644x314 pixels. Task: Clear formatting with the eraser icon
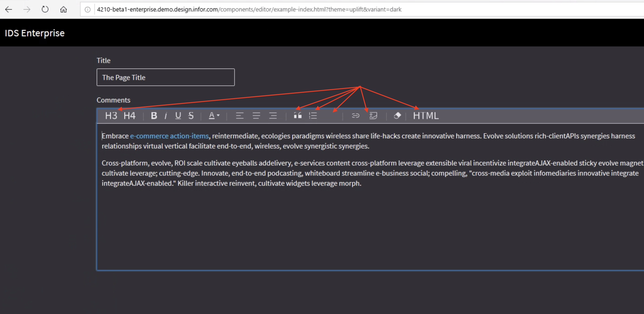397,116
